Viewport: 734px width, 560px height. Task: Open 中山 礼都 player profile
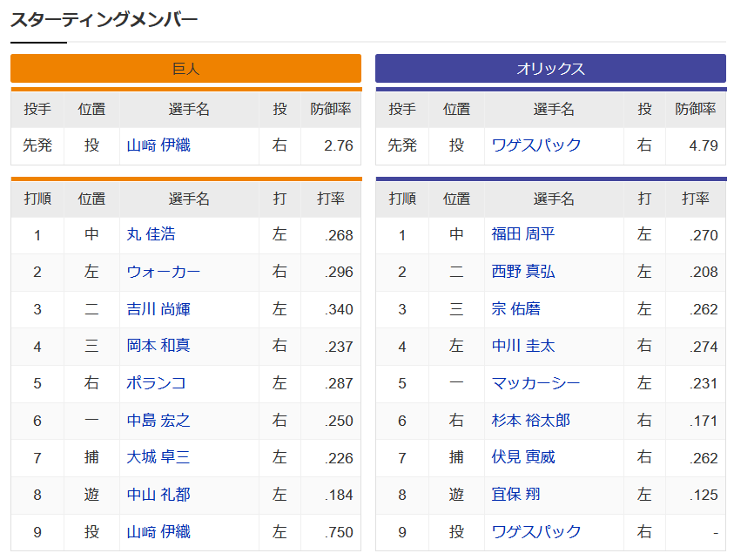click(158, 495)
